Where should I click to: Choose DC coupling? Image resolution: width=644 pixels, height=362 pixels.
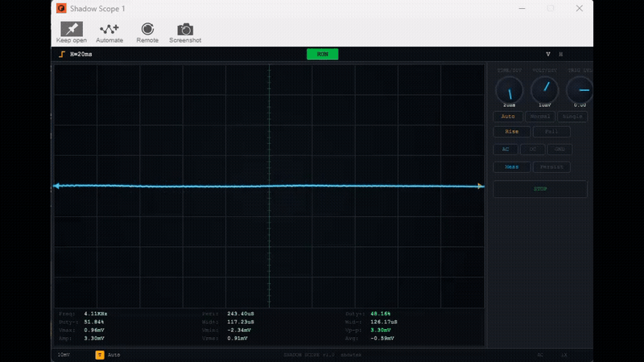pos(533,150)
